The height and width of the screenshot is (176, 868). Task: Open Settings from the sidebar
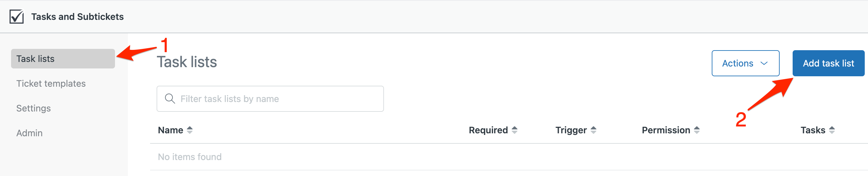coord(33,108)
